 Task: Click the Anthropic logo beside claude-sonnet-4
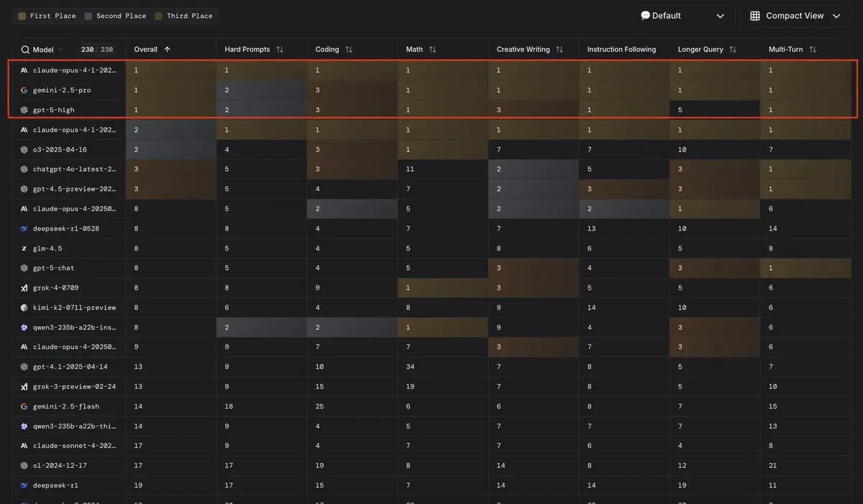tap(24, 446)
